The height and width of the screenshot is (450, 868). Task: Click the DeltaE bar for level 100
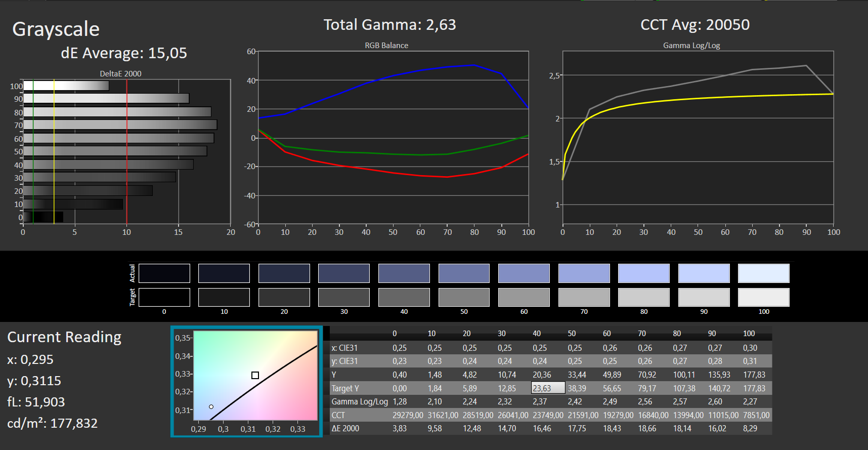pyautogui.click(x=66, y=86)
